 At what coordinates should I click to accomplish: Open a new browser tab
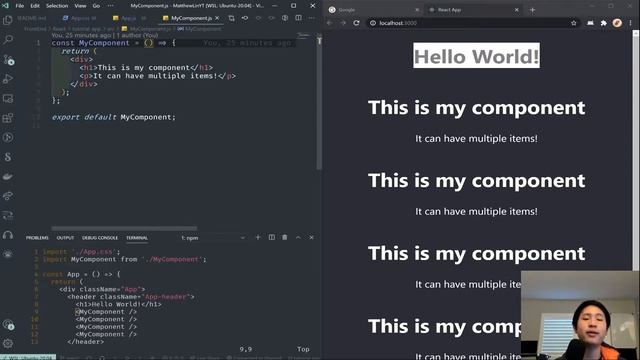532,10
